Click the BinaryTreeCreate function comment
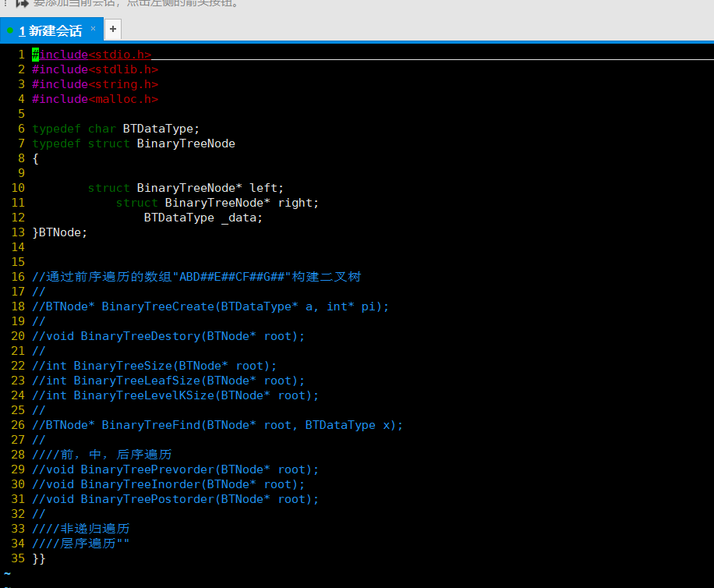This screenshot has width=714, height=588. pyautogui.click(x=210, y=306)
